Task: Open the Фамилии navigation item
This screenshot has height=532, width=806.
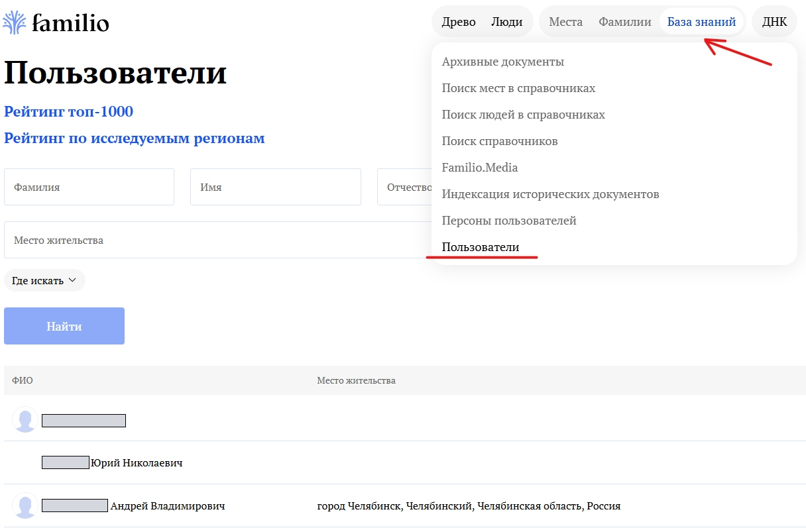Action: (624, 22)
